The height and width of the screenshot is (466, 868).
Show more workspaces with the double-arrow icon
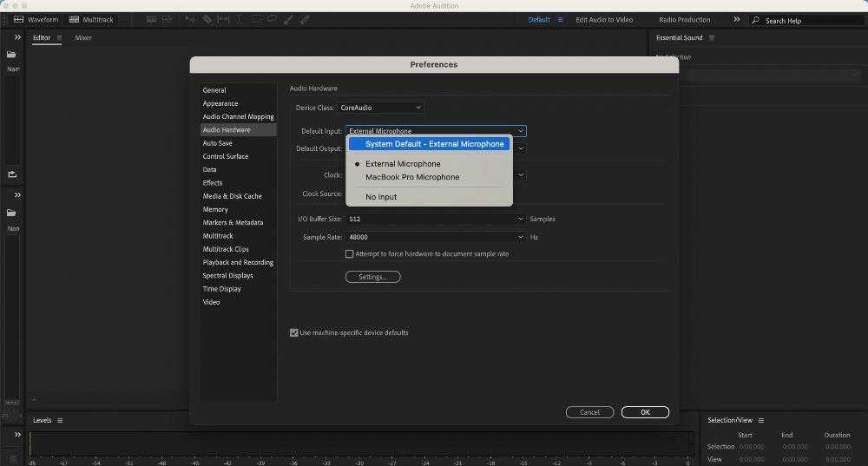pos(737,19)
